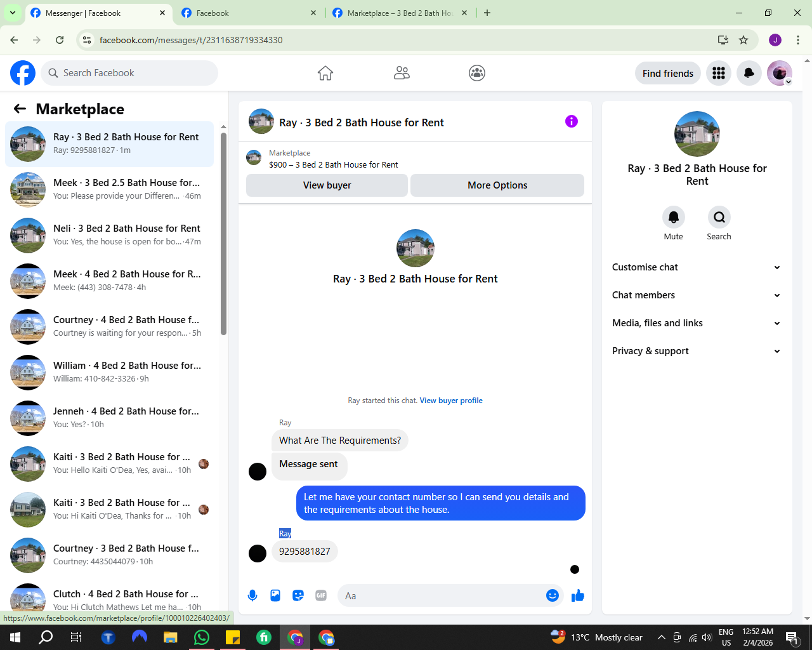The width and height of the screenshot is (812, 650).
Task: Open William 4 Bed 2 Bath conversation
Action: point(110,373)
